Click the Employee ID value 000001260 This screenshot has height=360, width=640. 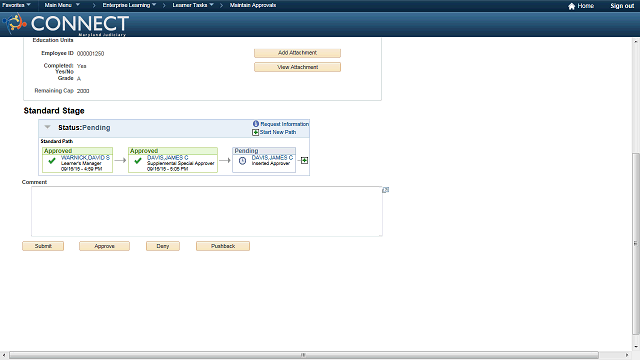click(90, 53)
